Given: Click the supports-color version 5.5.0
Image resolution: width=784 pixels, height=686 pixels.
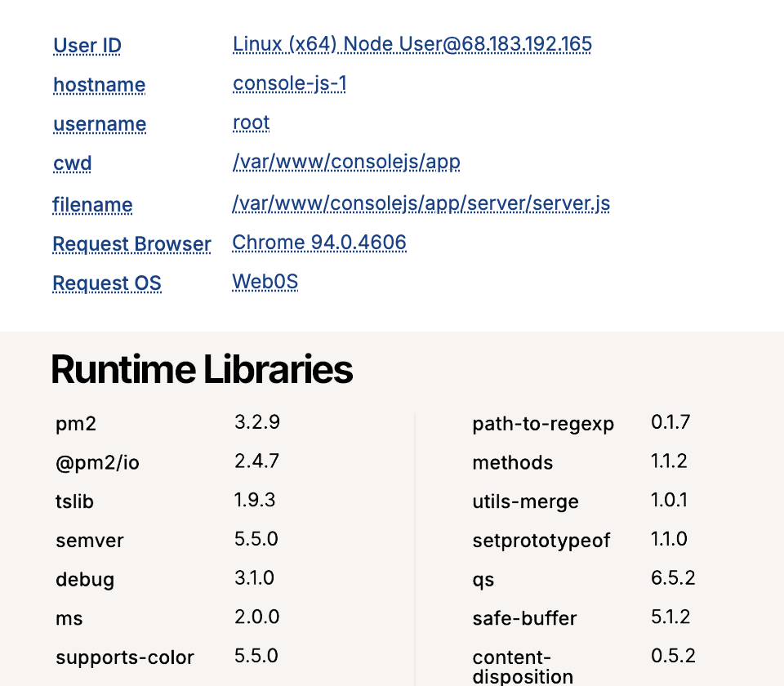Looking at the screenshot, I should [256, 656].
